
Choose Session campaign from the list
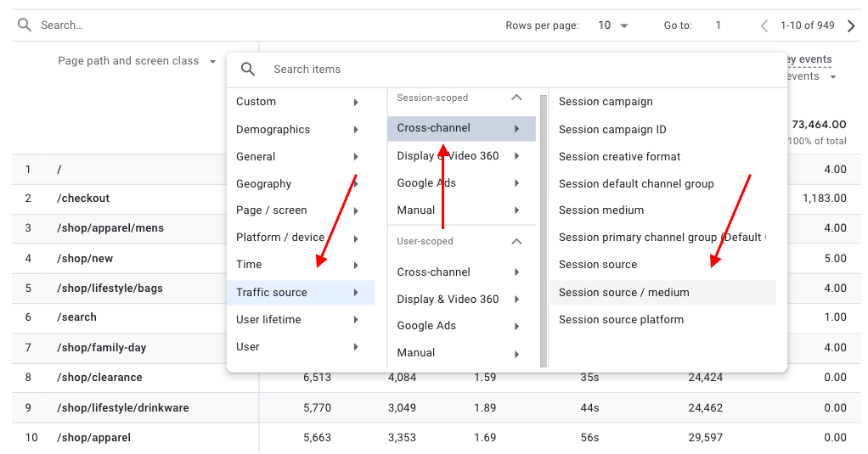point(606,102)
